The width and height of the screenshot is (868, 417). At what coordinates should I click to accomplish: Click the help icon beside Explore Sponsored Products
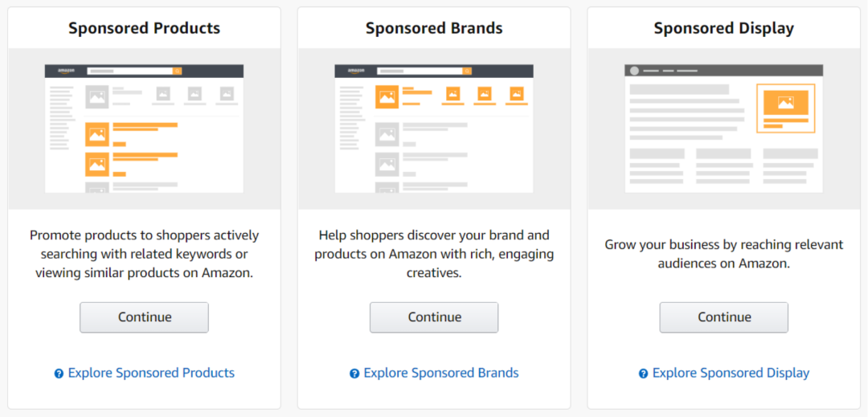click(x=59, y=374)
